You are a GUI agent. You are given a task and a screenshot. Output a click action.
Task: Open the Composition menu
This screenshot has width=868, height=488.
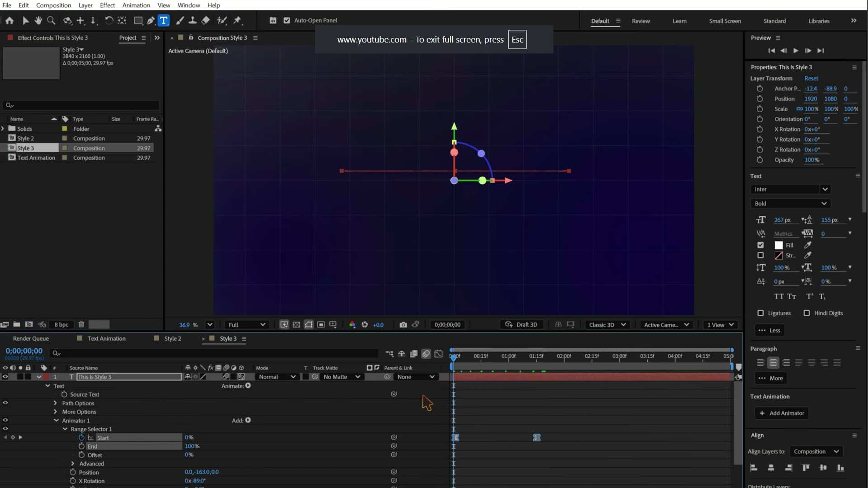pyautogui.click(x=53, y=5)
